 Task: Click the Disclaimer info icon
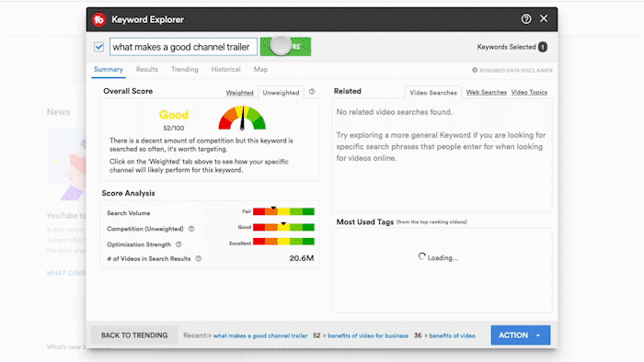(475, 70)
